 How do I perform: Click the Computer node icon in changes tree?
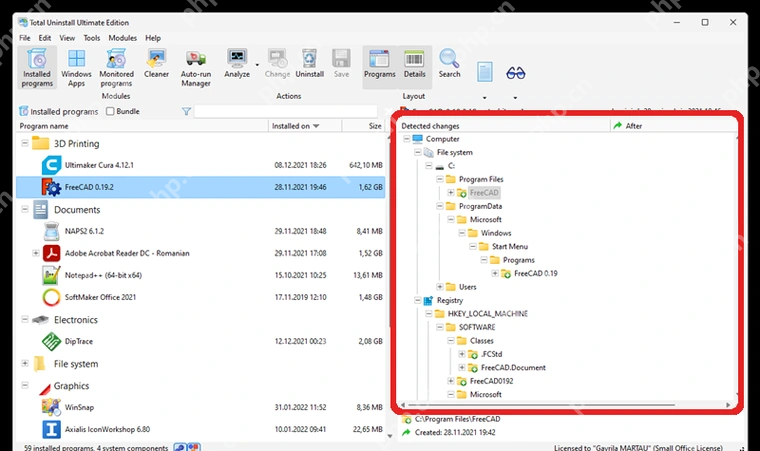pyautogui.click(x=417, y=139)
